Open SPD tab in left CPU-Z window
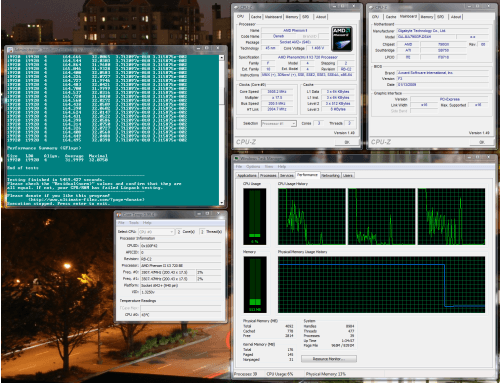Image resolution: width=500 pixels, height=383 pixels. (306, 17)
